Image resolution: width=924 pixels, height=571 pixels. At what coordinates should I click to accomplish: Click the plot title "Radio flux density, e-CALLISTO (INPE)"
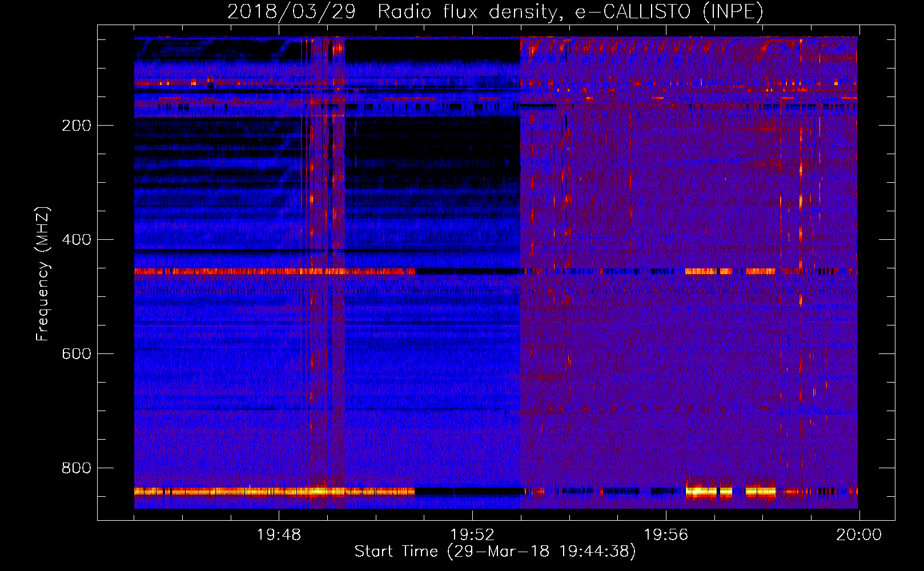[x=571, y=11]
